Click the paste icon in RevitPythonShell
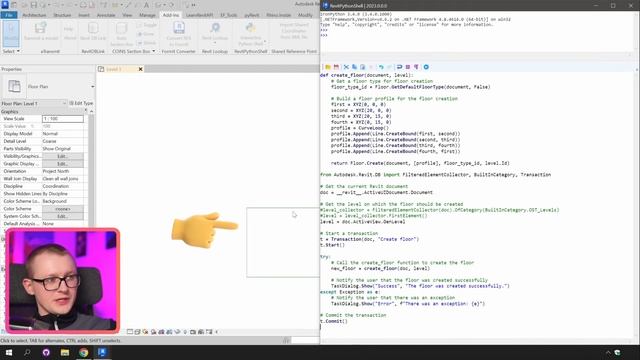 point(362,67)
